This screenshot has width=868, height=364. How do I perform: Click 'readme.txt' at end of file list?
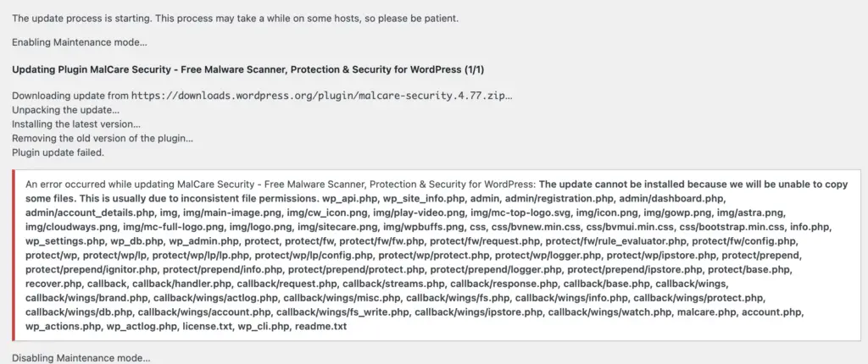pos(320,327)
